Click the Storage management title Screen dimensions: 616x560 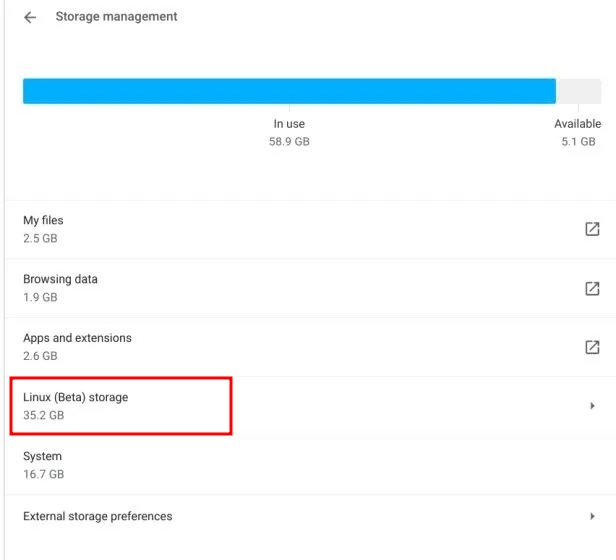pos(116,17)
